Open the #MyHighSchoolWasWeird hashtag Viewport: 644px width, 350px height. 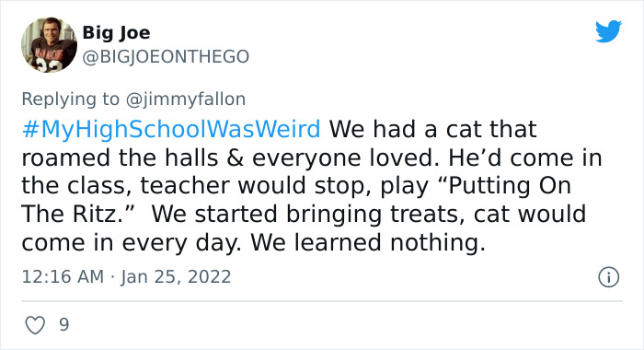[171, 129]
